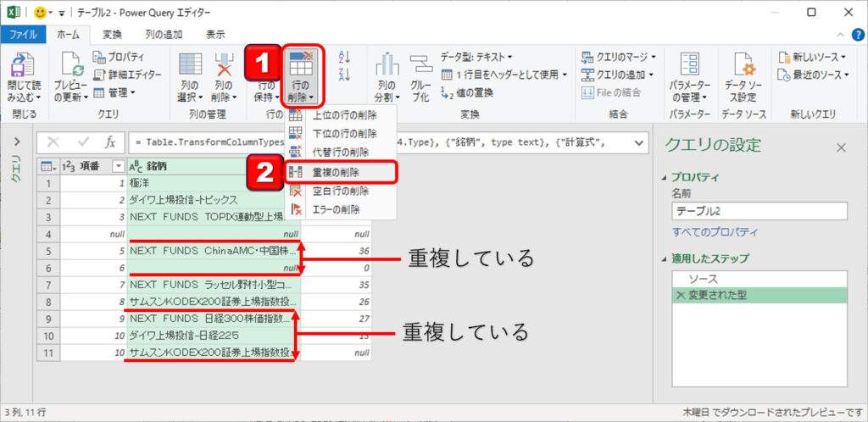Click cell NEXT FUNDS ラッセル野村小型コ...
Screen dimensions: 868x422
click(x=214, y=285)
